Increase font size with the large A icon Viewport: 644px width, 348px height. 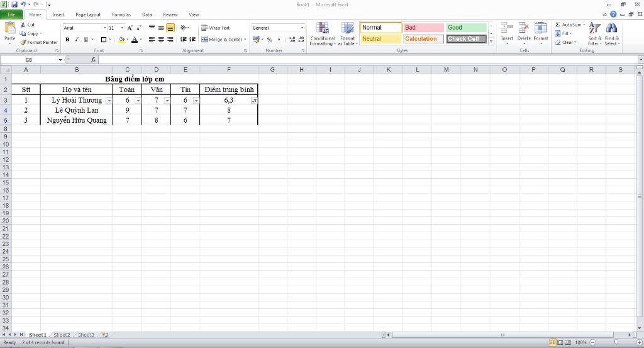click(130, 28)
